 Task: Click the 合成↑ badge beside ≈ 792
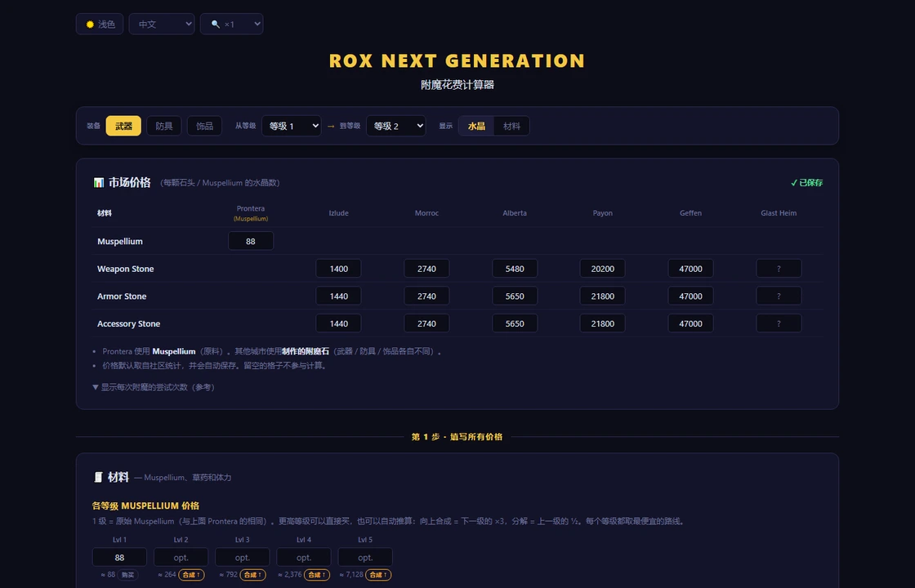(252, 575)
